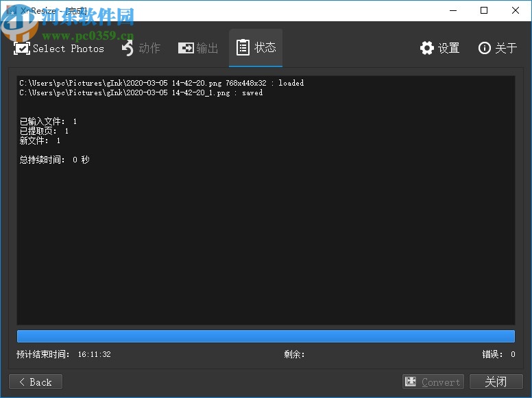Screen dimensions: 532x398
Task: Open the 关于 about page
Action: [498, 48]
